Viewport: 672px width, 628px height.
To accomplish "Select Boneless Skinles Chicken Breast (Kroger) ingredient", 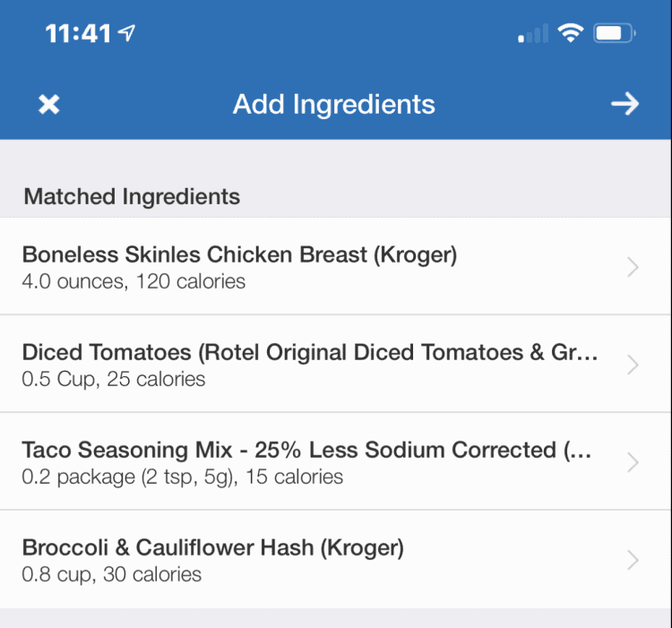I will (x=239, y=255).
